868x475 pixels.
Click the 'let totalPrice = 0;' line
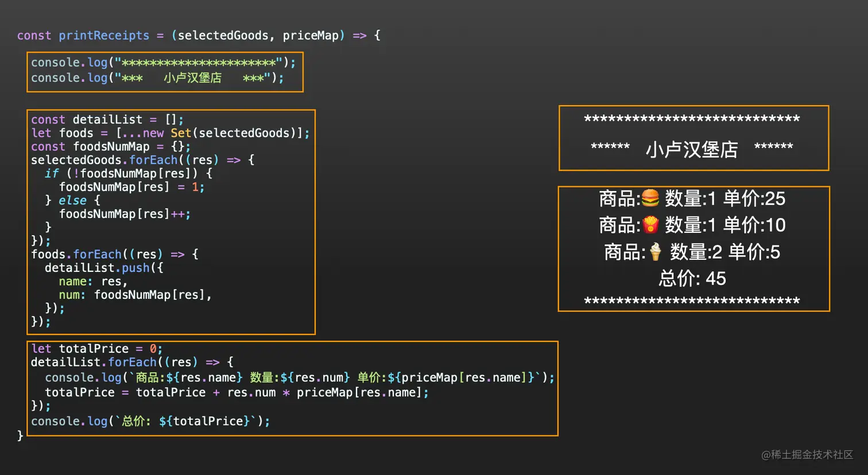click(97, 349)
